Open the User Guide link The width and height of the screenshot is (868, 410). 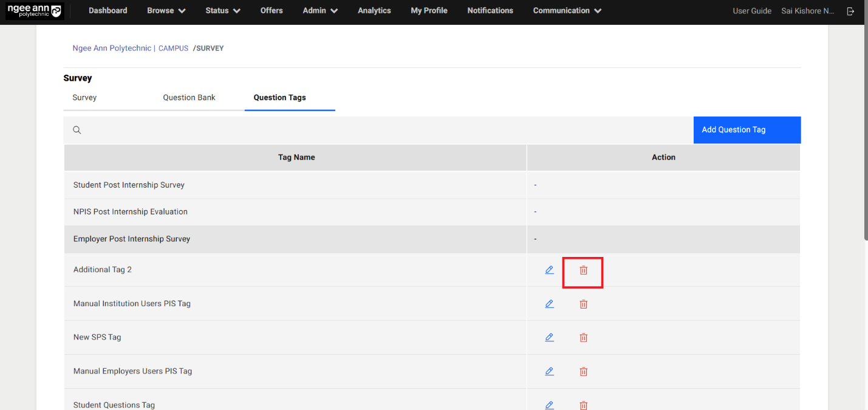pos(751,11)
